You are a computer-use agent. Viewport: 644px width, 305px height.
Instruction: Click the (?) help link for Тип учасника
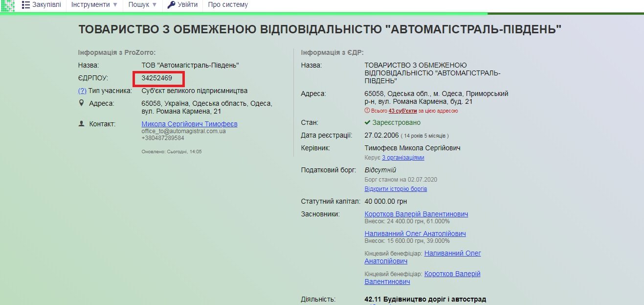point(82,91)
